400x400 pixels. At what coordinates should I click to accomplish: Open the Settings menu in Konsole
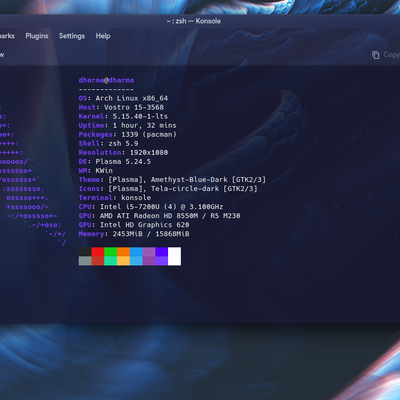tap(72, 36)
